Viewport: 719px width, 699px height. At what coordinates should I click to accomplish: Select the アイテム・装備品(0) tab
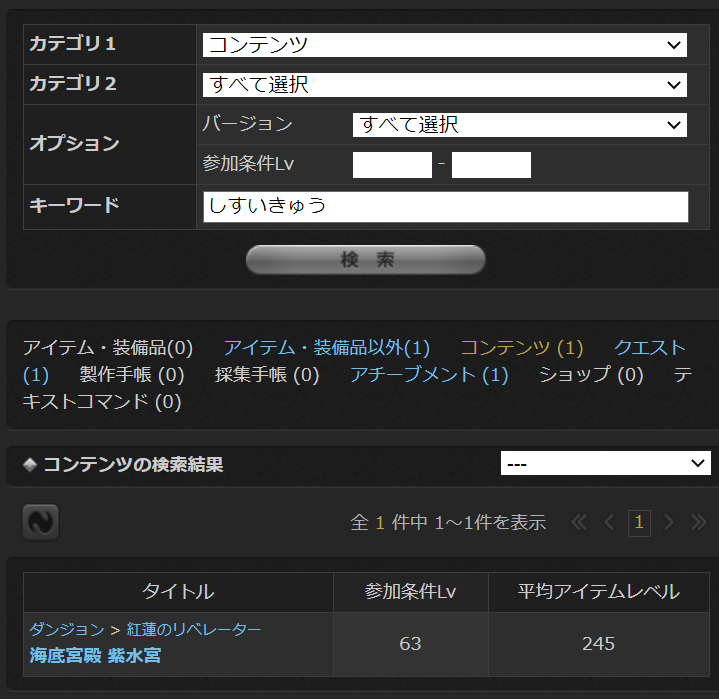108,348
